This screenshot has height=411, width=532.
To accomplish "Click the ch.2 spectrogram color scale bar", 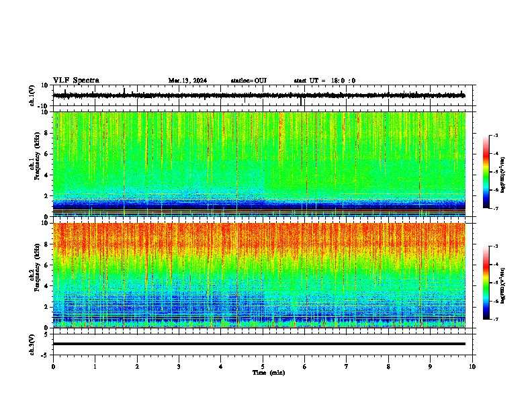I will click(486, 283).
